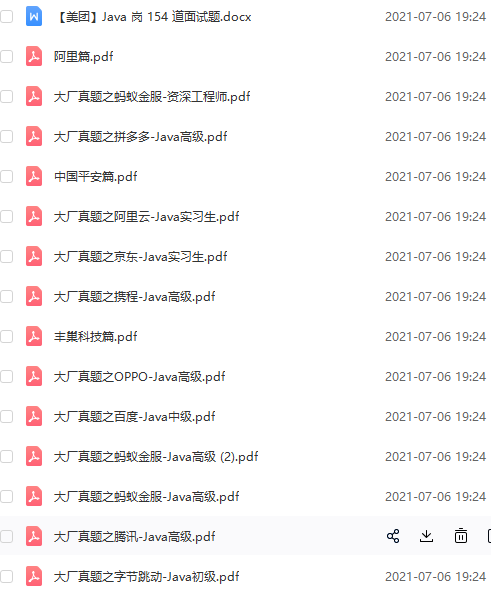
Task: Click the share icon on the 腾讯 row
Action: [393, 536]
